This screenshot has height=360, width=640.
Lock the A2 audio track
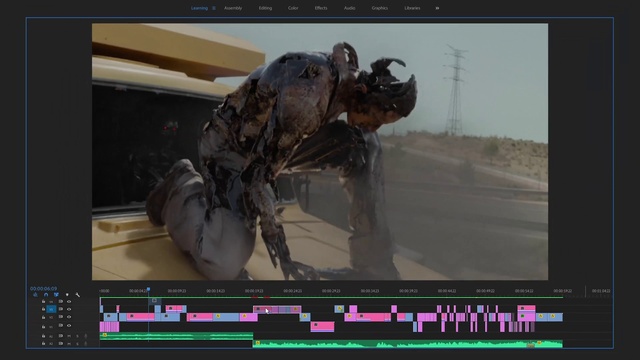[x=43, y=343]
